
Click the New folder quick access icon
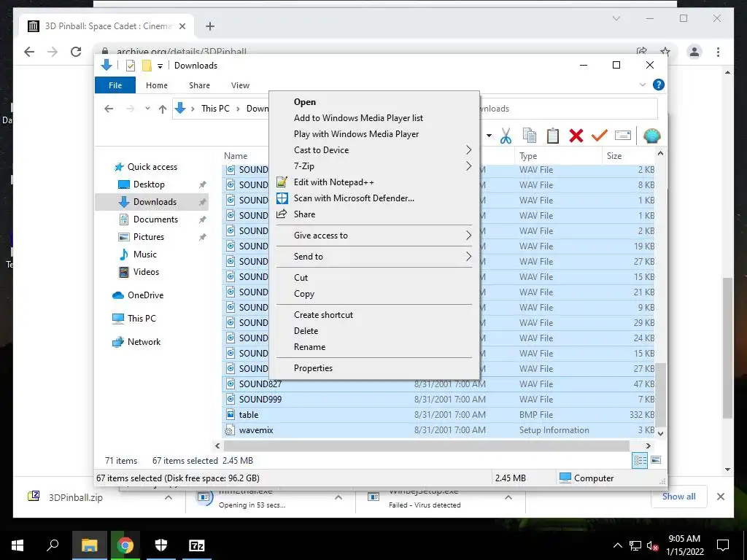point(147,66)
